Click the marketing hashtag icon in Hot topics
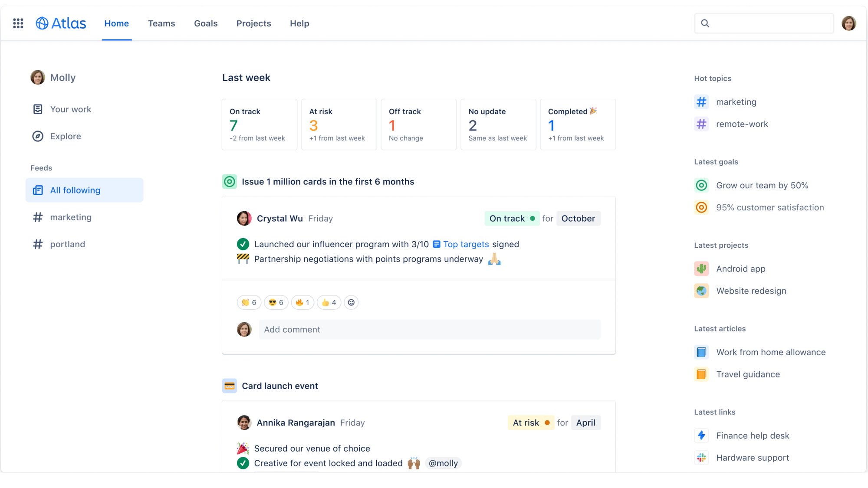 [x=701, y=102]
